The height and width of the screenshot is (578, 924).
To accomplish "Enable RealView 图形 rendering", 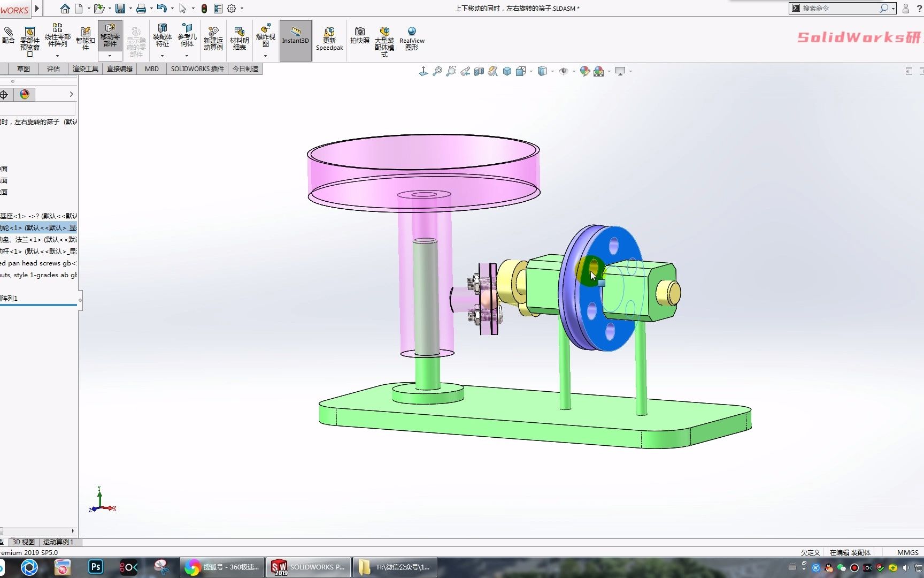I will click(x=411, y=35).
